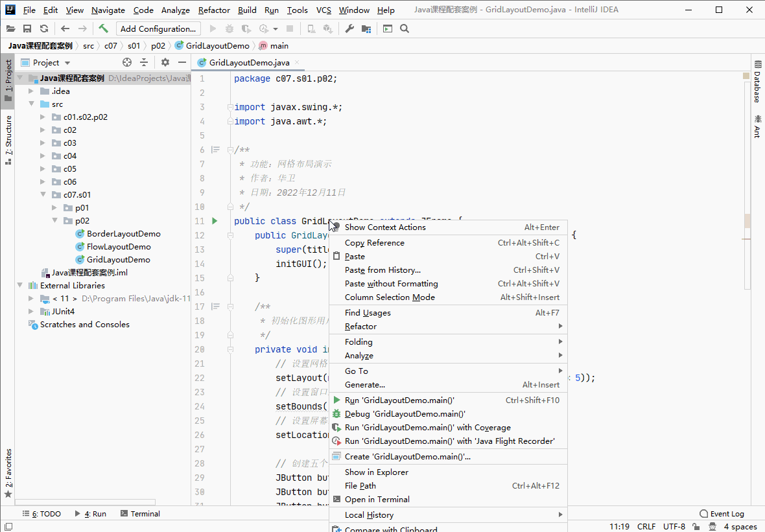The height and width of the screenshot is (532, 765).
Task: Choose Show Context Actions
Action: point(449,227)
